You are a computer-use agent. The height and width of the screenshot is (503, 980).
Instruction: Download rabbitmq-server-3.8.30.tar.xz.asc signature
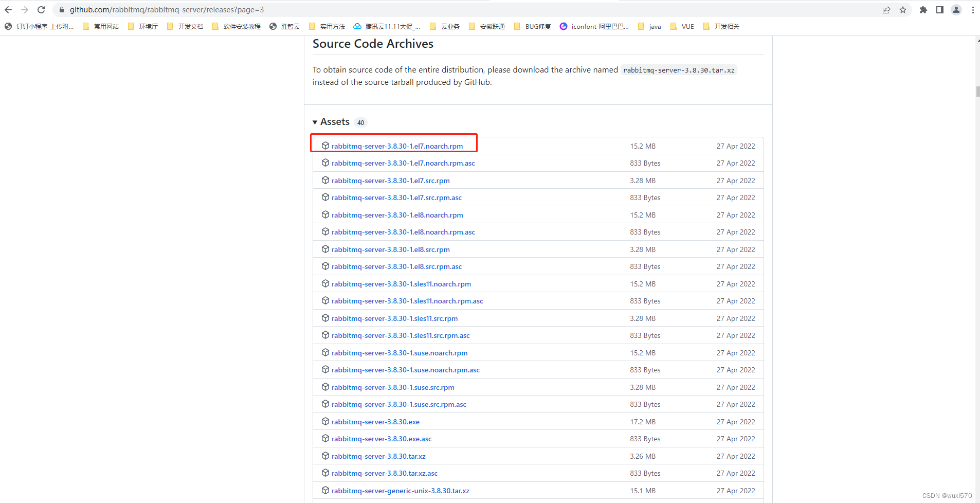[385, 473]
